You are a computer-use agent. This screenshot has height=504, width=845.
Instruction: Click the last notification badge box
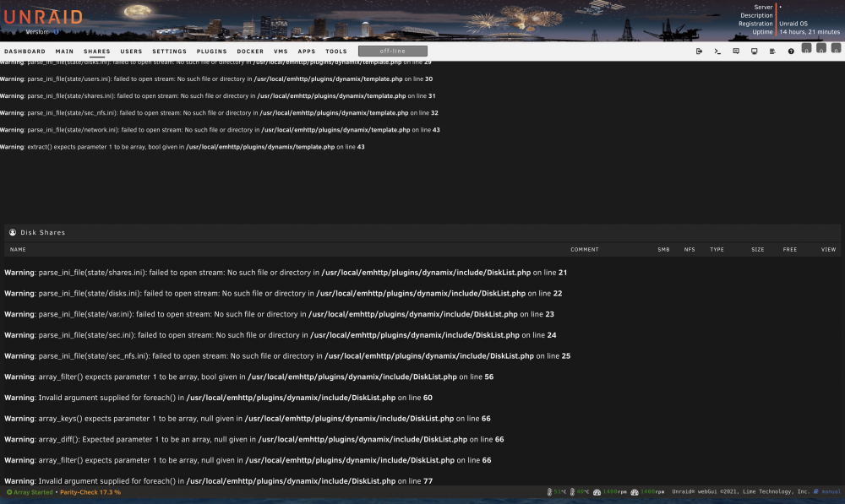click(836, 48)
